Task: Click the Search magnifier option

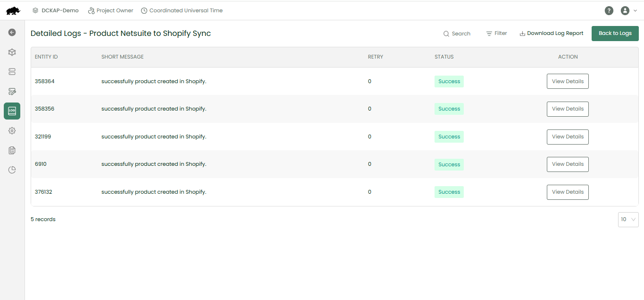Action: (457, 34)
